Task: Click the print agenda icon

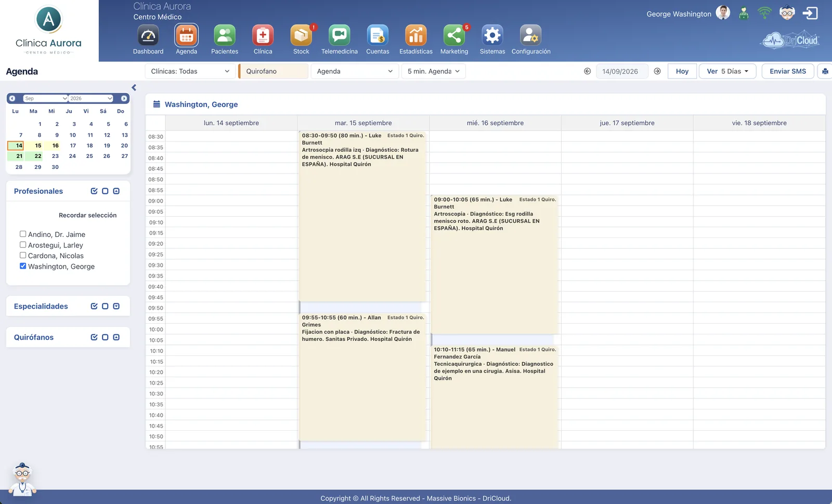Action: click(x=825, y=71)
